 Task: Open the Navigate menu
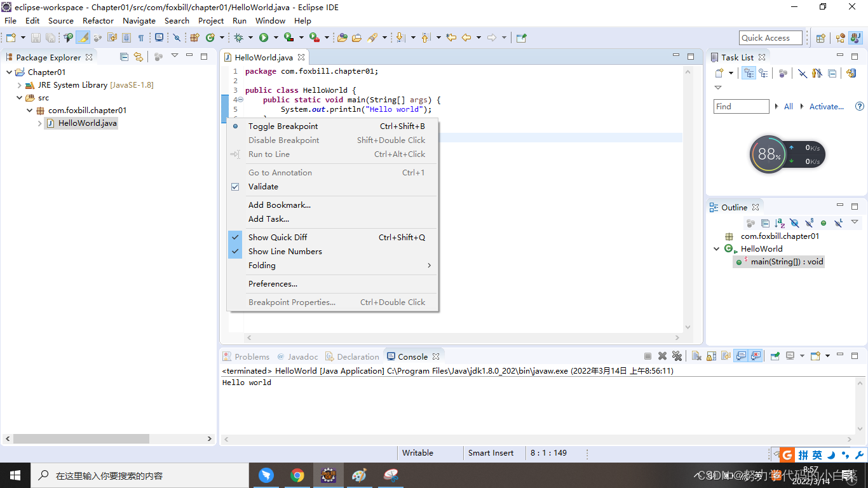coord(139,21)
